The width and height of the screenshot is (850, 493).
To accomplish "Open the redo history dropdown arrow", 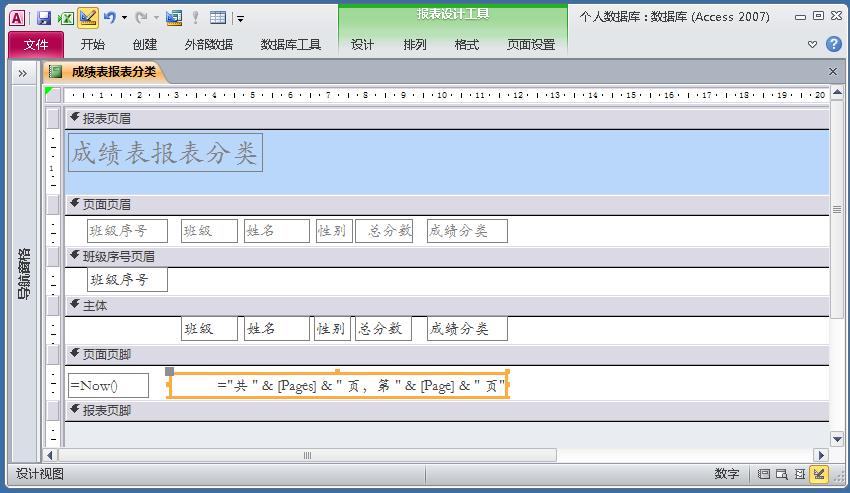I will click(x=156, y=18).
